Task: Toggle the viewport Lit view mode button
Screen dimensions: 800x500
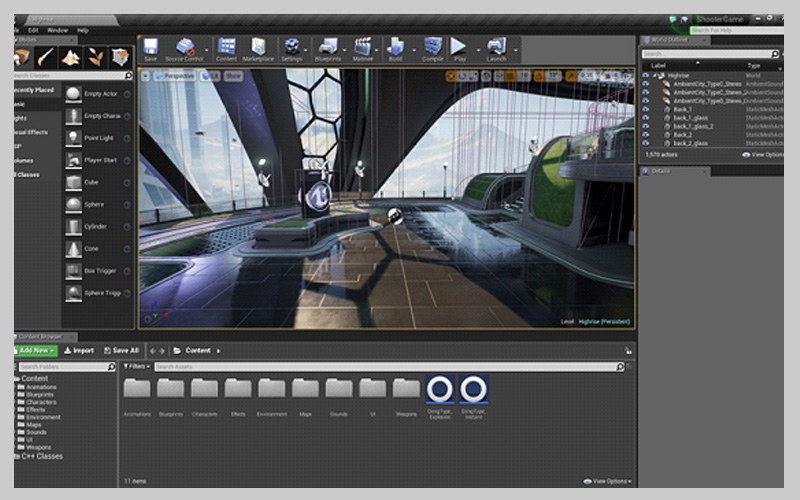Action: coord(210,76)
